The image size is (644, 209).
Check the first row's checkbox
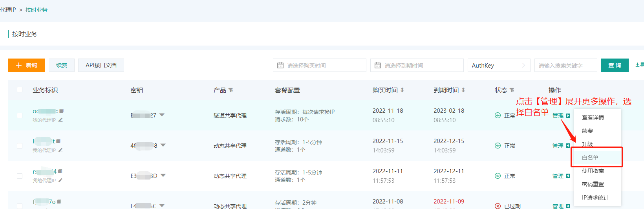click(20, 115)
